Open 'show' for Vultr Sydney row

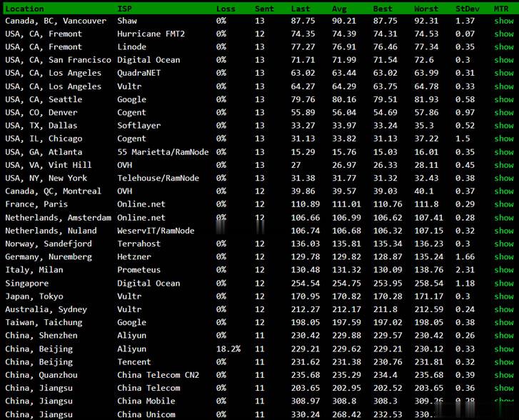504,309
